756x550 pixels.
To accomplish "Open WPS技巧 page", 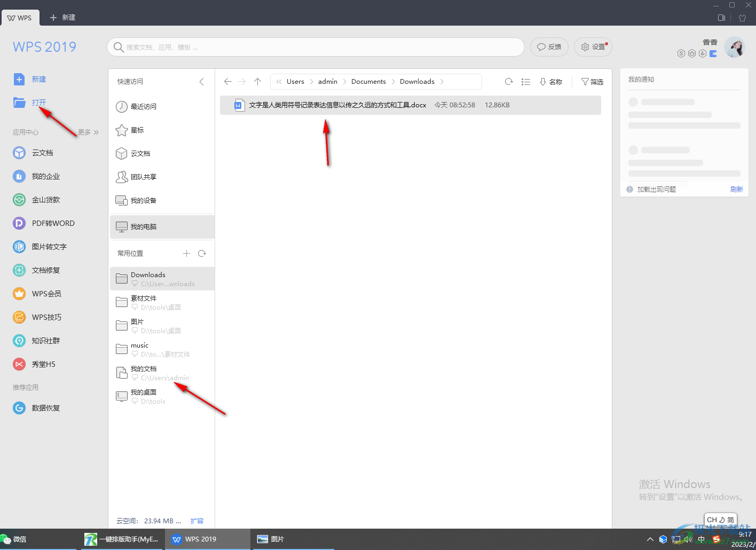I will click(x=37, y=317).
